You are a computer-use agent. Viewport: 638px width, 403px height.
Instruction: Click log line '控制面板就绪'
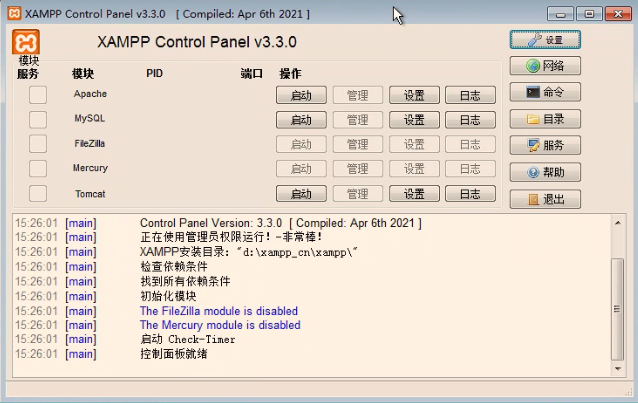174,354
